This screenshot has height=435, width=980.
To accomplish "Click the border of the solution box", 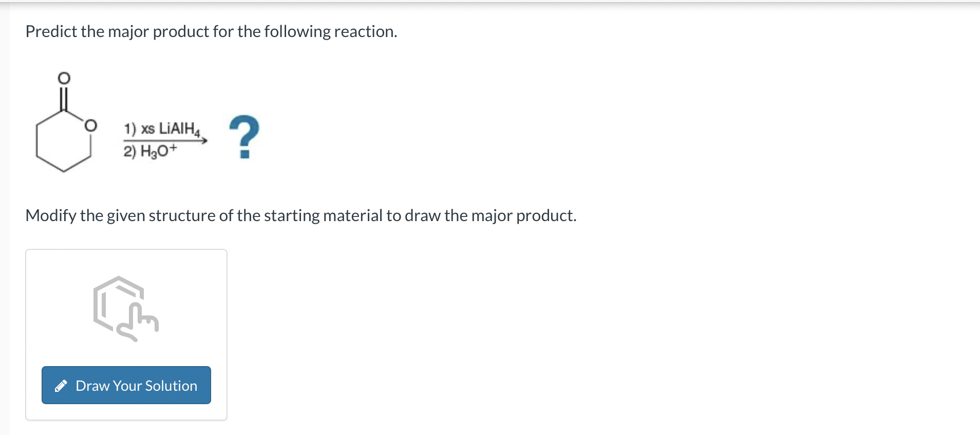I will click(x=25, y=334).
